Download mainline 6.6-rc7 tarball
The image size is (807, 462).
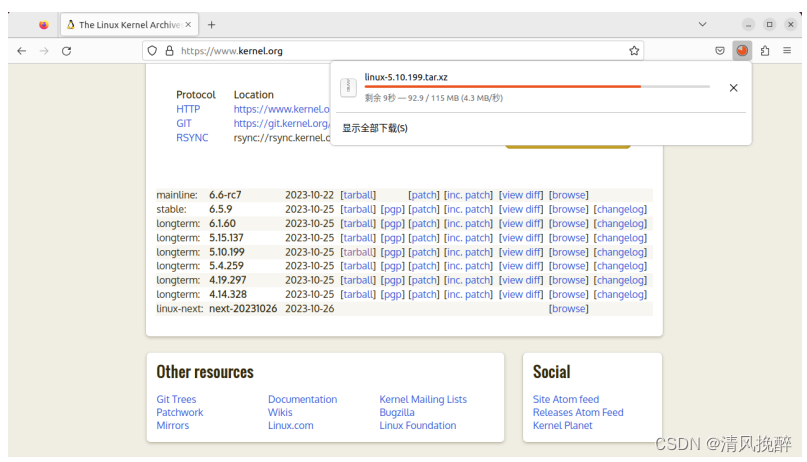358,195
